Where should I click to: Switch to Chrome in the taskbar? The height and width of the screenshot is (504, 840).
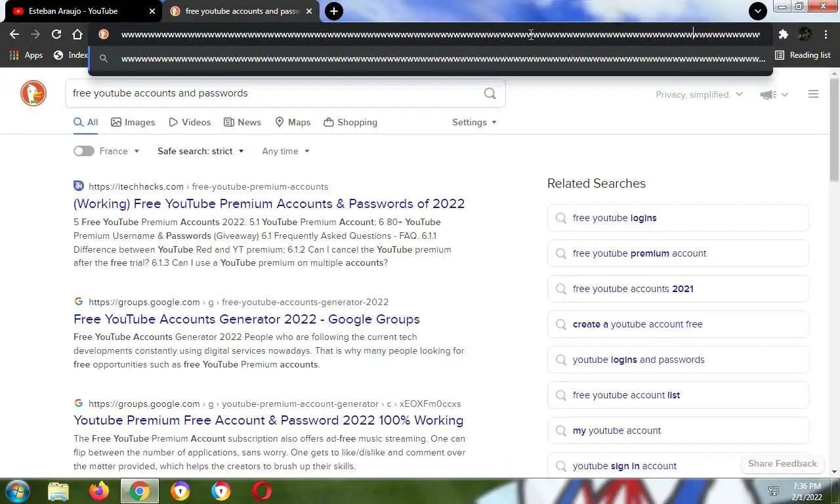pyautogui.click(x=140, y=491)
